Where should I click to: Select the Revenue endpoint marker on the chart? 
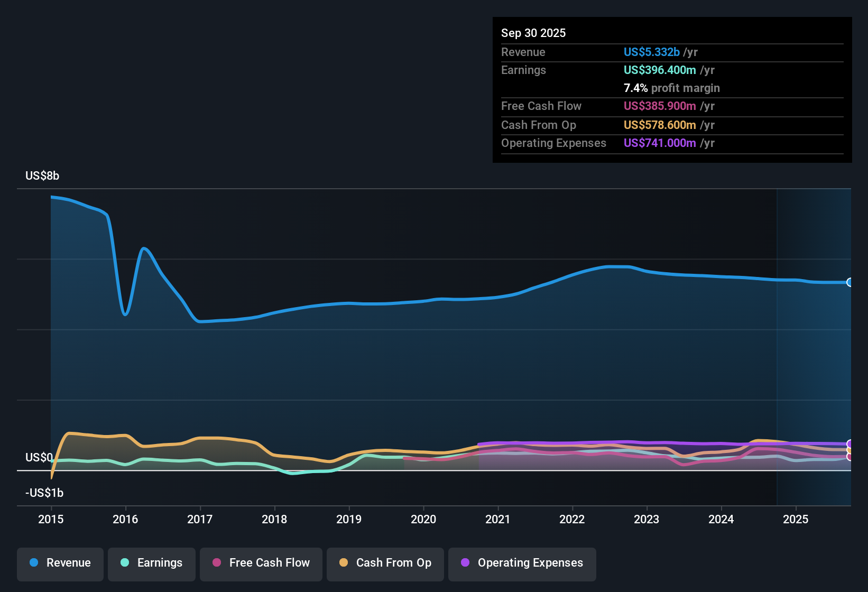pos(849,283)
